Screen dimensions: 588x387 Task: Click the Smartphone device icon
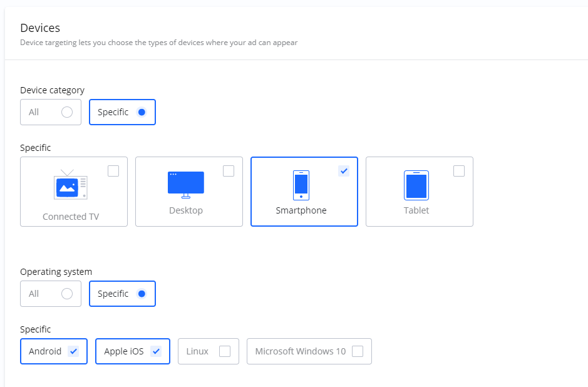click(301, 185)
